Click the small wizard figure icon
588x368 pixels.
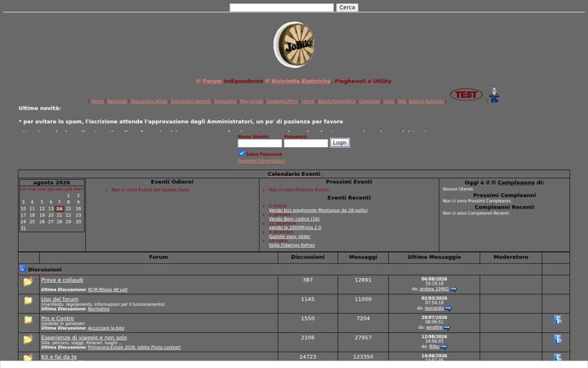coord(494,96)
